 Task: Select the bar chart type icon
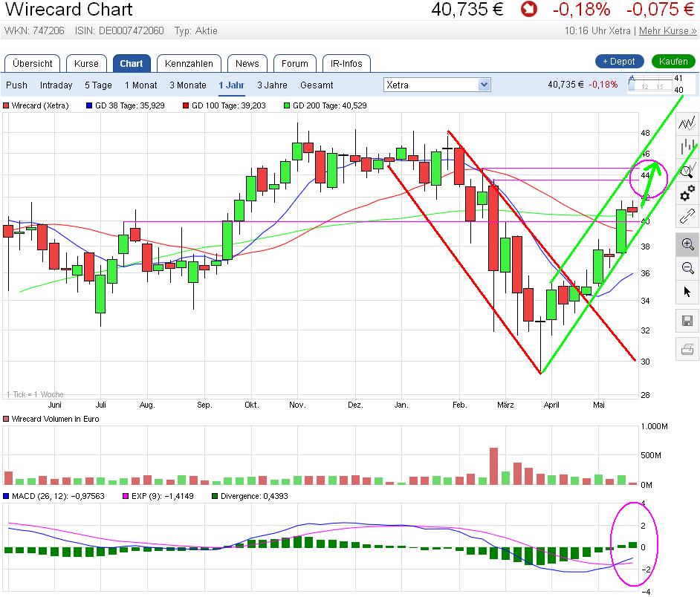687,146
